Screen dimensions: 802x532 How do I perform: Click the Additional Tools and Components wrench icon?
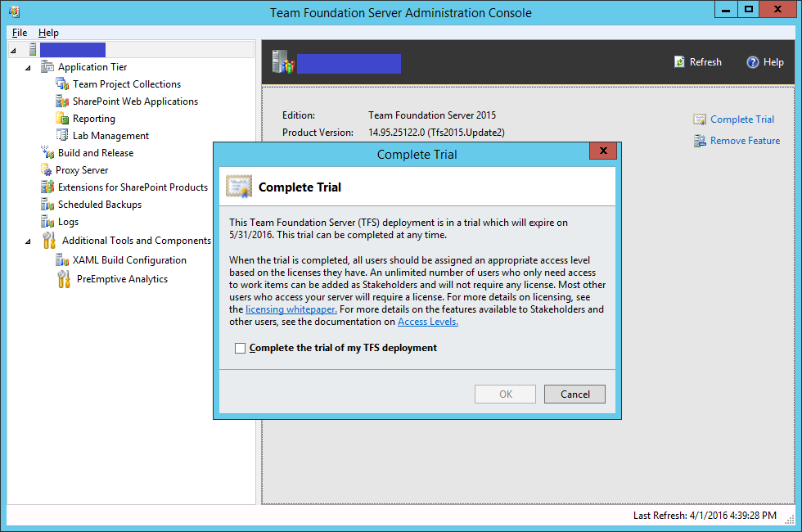[x=49, y=241]
